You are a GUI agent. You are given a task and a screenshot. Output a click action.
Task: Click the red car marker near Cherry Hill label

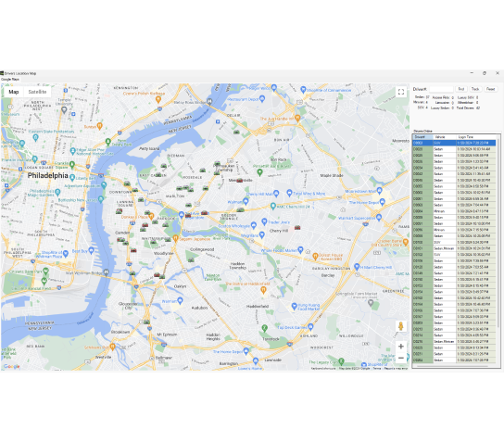tap(297, 227)
